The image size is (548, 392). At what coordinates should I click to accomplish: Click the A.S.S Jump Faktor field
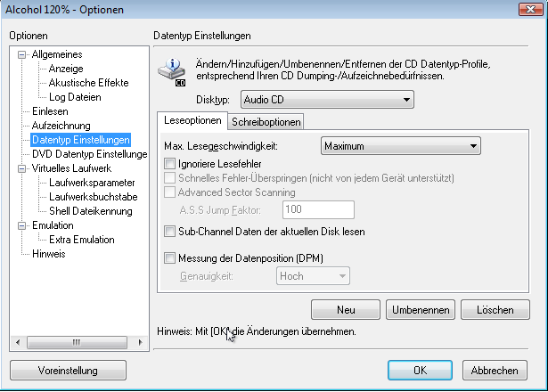(x=318, y=209)
